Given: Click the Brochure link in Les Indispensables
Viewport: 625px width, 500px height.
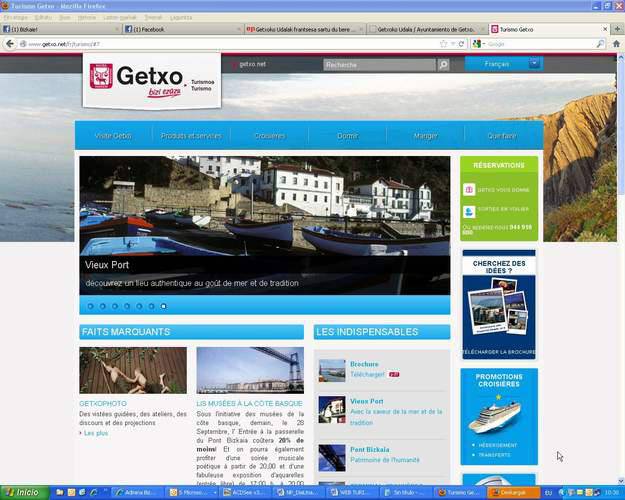Looking at the screenshot, I should [364, 364].
